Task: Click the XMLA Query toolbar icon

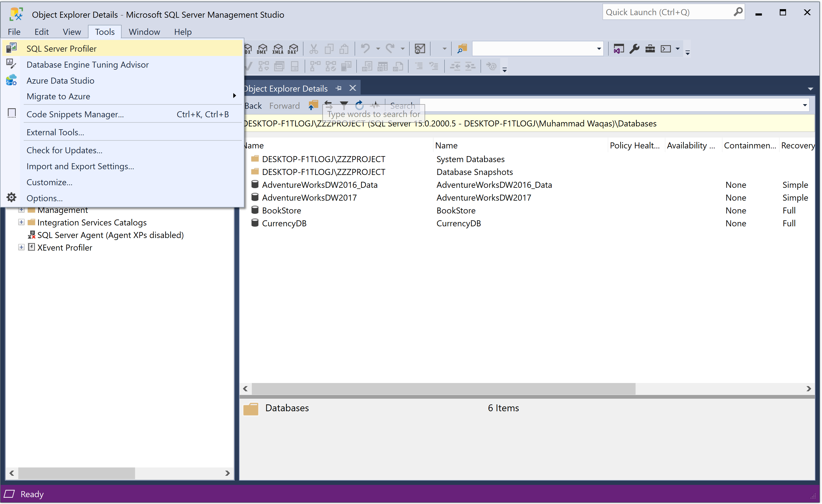Action: coord(278,49)
